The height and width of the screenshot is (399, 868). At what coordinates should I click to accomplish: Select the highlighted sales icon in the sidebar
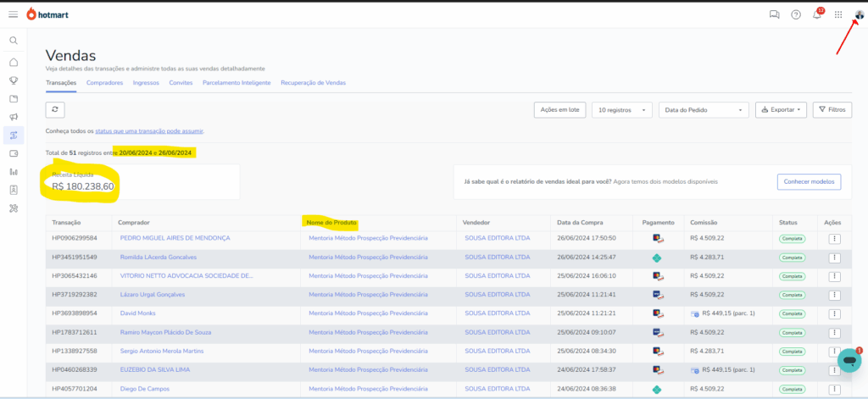14,135
